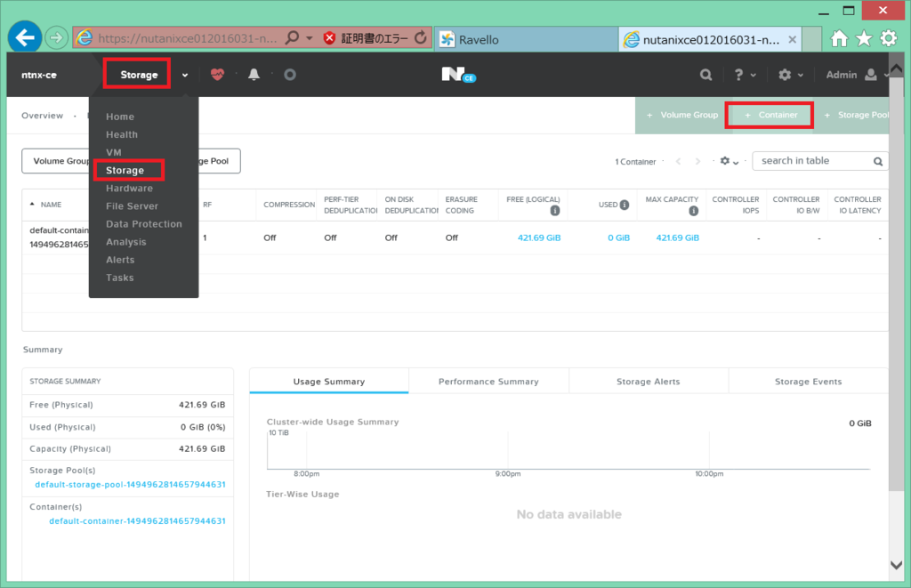This screenshot has height=588, width=911.
Task: Select File Server in the navigation menu
Action: click(132, 206)
